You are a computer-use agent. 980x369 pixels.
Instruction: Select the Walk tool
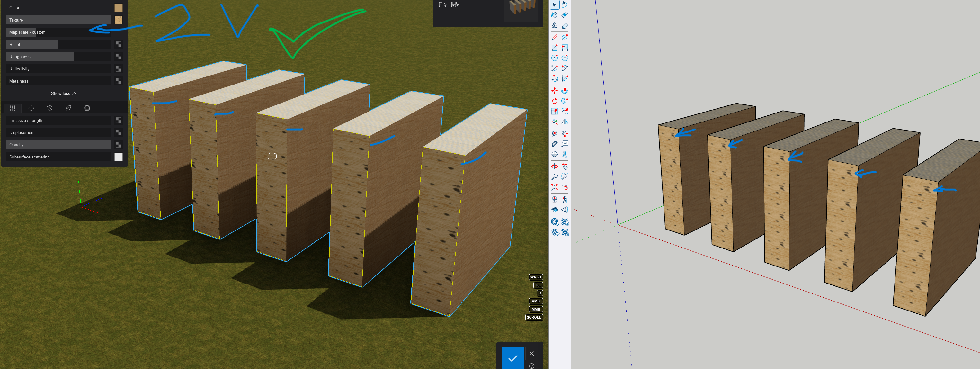click(565, 199)
